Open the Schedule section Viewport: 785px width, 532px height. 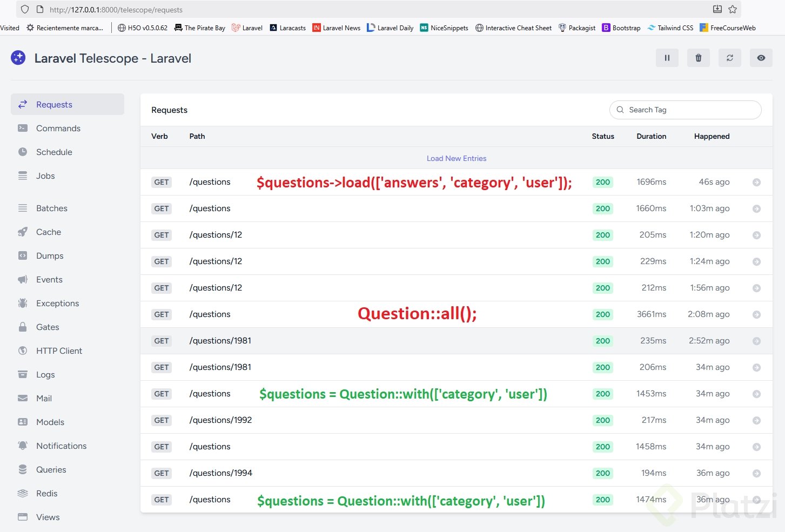[54, 152]
